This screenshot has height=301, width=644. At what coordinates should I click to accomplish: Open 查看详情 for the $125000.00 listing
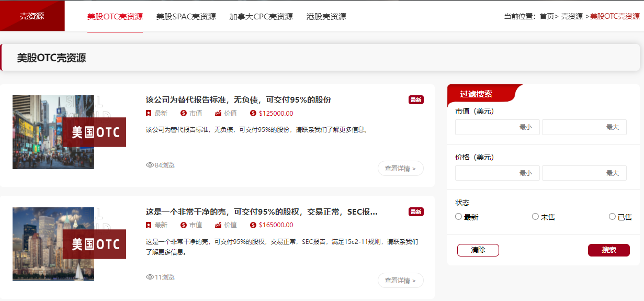click(400, 169)
